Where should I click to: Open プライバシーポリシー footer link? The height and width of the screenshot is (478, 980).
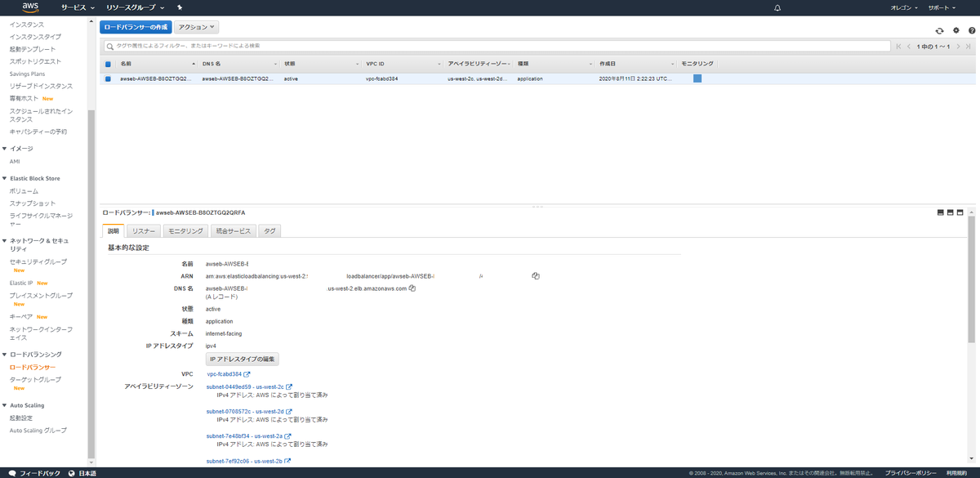coord(911,473)
